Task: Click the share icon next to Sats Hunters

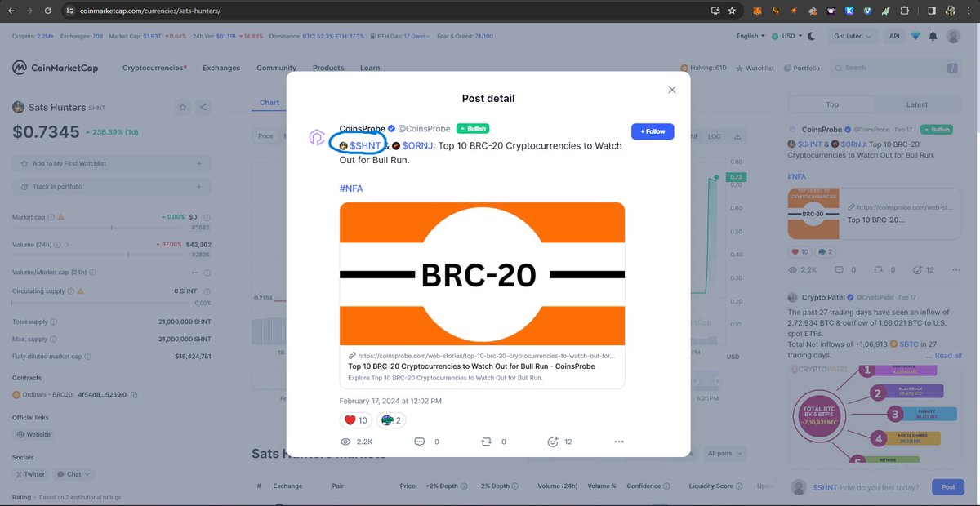Action: pyautogui.click(x=203, y=106)
